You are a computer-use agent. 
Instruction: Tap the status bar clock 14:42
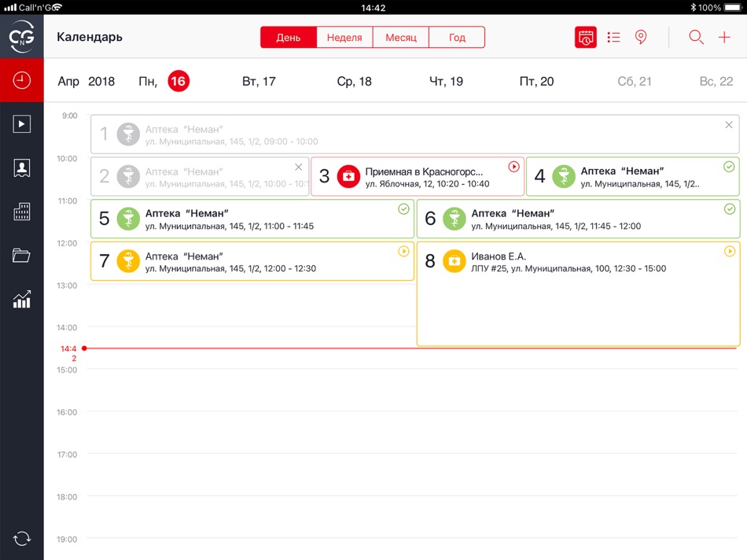(x=373, y=8)
